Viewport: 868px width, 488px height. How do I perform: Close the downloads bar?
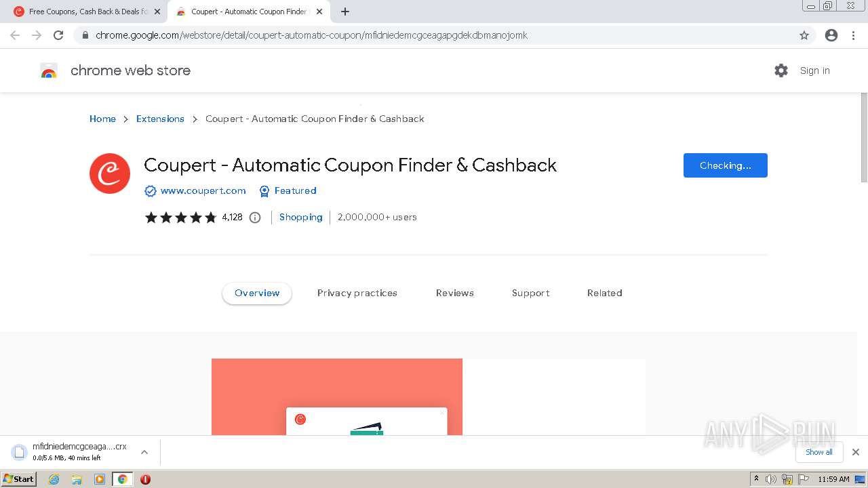pyautogui.click(x=856, y=452)
